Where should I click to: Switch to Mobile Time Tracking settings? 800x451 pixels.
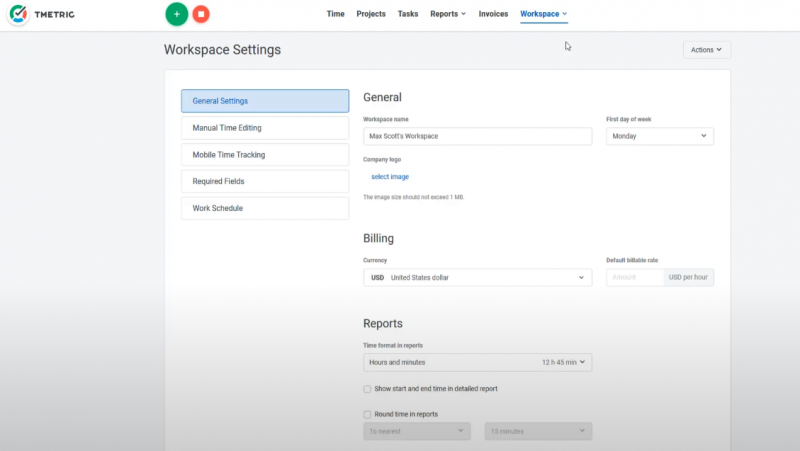pyautogui.click(x=264, y=155)
